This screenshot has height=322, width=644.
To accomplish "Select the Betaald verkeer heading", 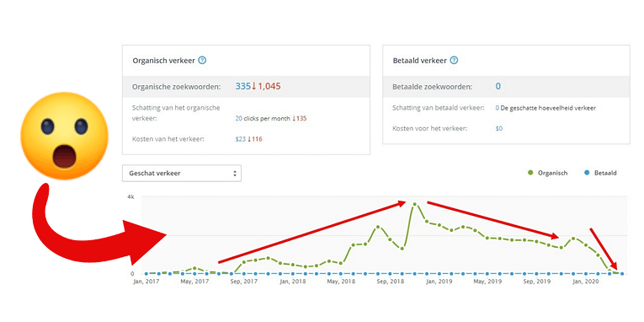I will pos(420,61).
